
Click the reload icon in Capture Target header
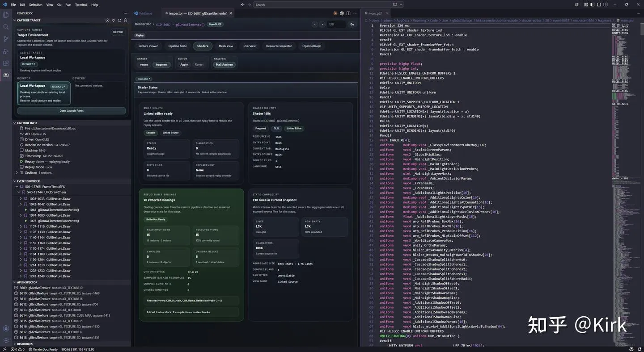119,20
